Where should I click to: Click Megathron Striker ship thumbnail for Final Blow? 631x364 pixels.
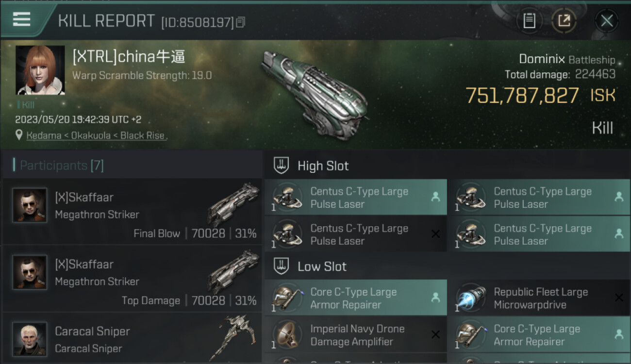tap(233, 204)
